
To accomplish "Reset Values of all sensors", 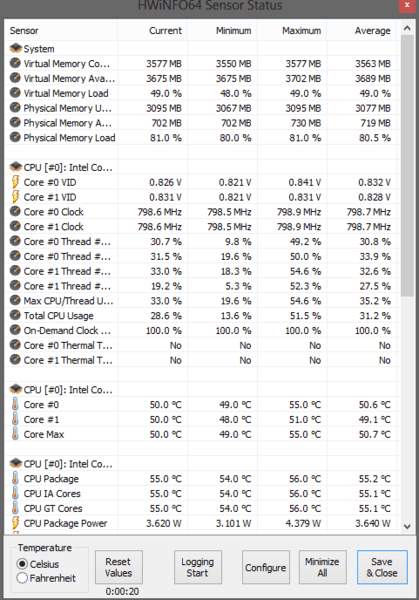I will pos(119,567).
